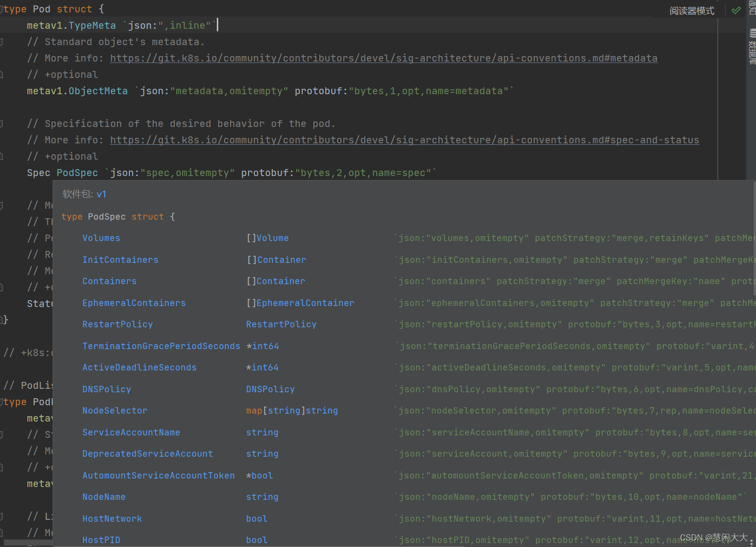This screenshot has width=756, height=547.
Task: Click the InitContainers field name
Action: pos(121,260)
